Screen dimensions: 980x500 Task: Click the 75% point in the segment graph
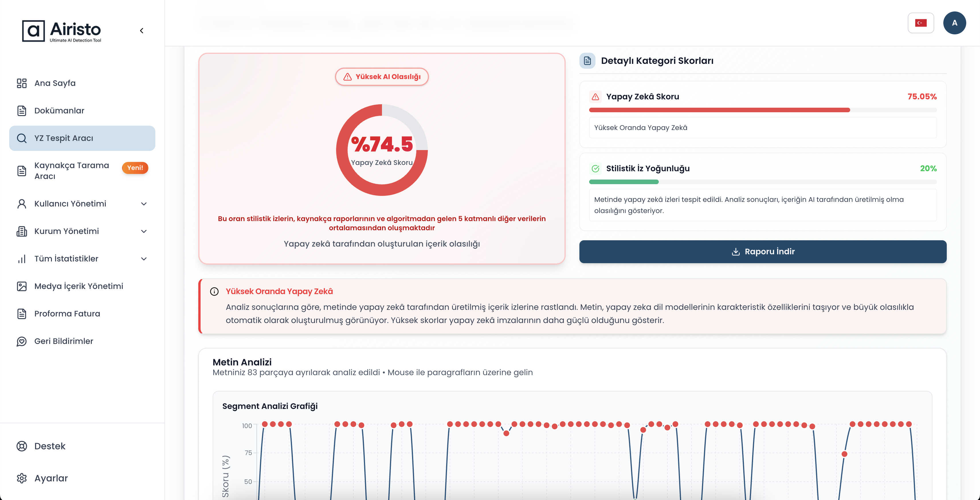click(x=844, y=454)
